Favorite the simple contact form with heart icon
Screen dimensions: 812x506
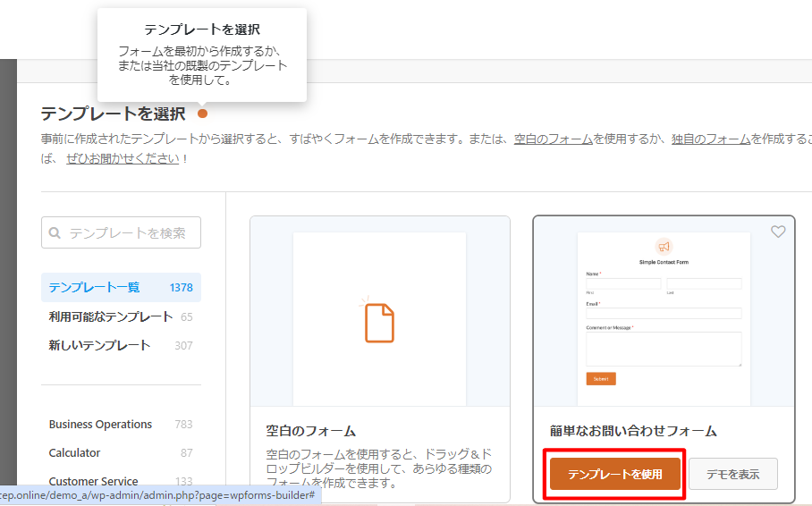(778, 232)
